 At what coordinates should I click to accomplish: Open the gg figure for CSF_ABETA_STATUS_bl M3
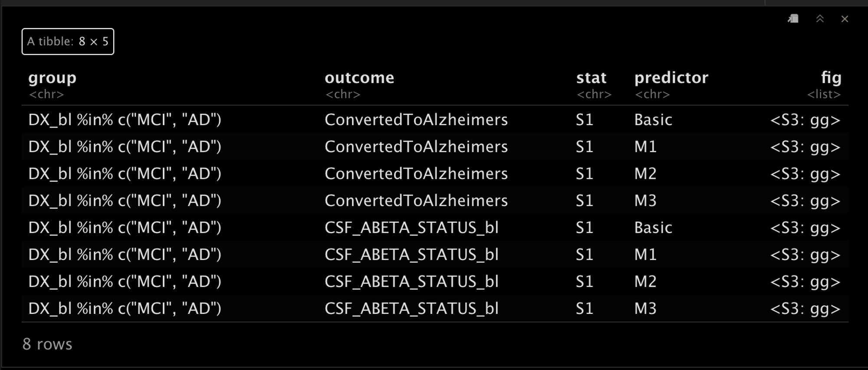point(806,308)
